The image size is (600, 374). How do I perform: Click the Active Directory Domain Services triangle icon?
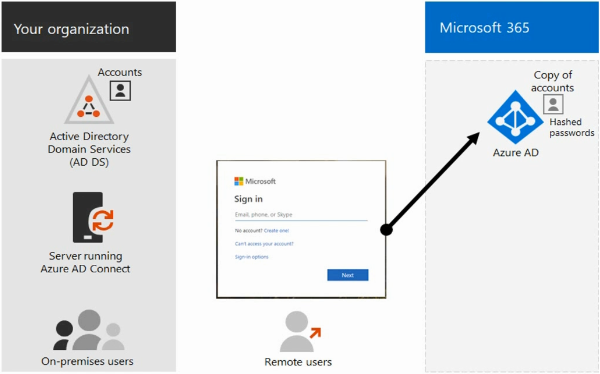[x=89, y=100]
